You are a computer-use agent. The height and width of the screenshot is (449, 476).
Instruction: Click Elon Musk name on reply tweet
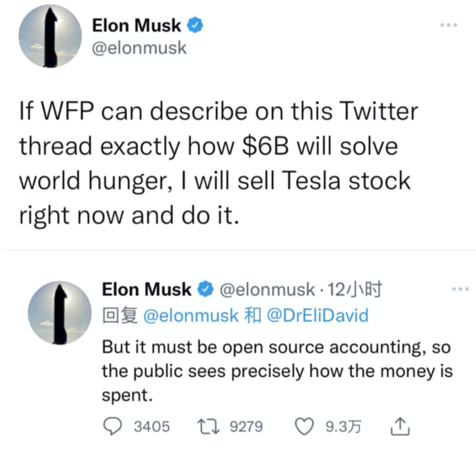(x=147, y=289)
